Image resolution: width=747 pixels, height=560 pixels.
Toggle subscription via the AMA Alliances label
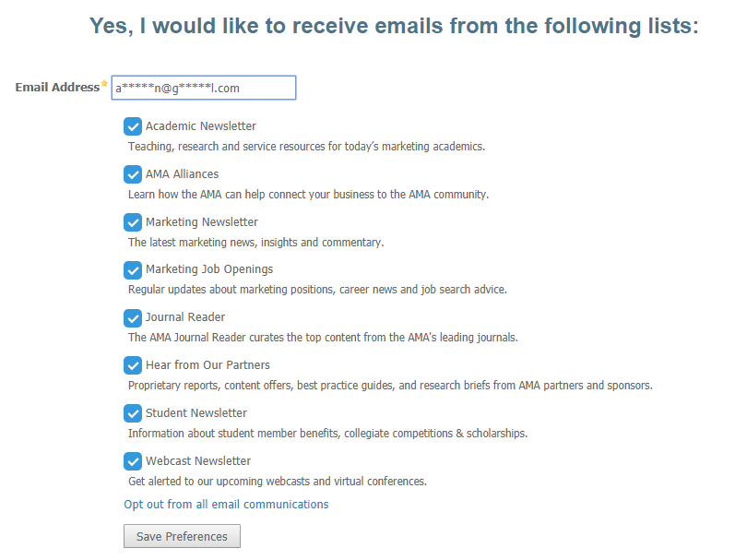tap(182, 173)
